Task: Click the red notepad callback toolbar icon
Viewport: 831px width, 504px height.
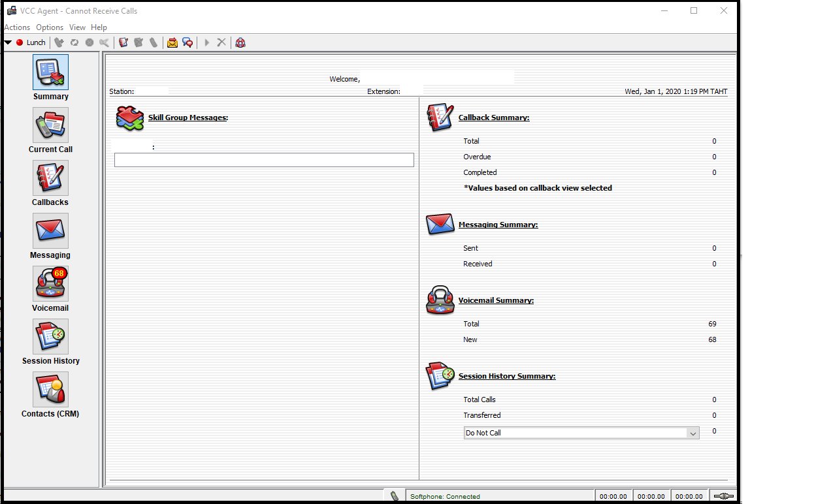Action: 123,42
